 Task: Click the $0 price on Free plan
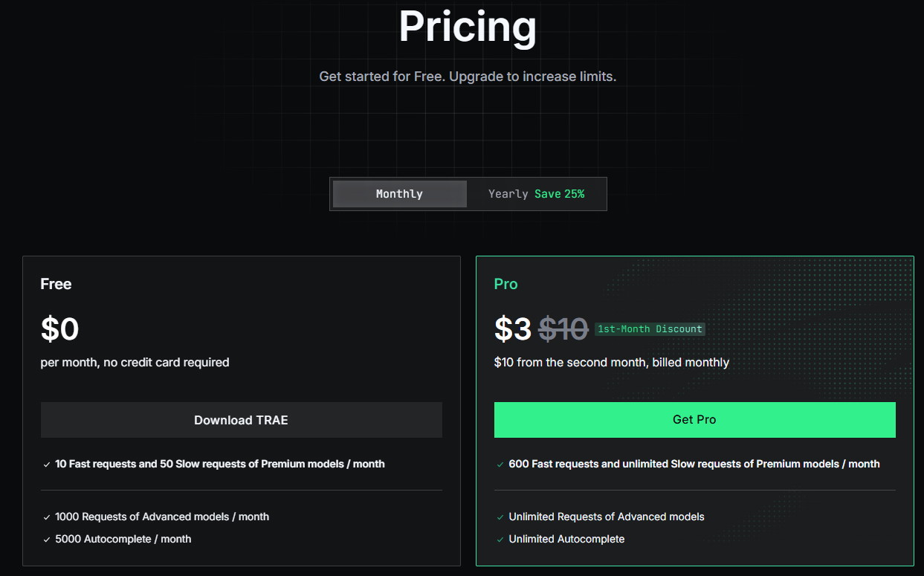click(x=59, y=329)
